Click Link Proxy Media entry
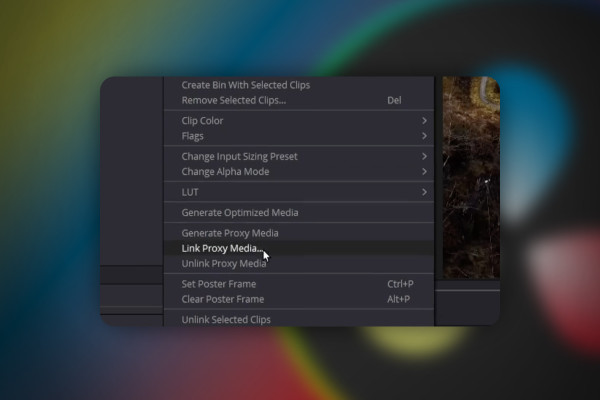This screenshot has width=600, height=400. (x=299, y=248)
